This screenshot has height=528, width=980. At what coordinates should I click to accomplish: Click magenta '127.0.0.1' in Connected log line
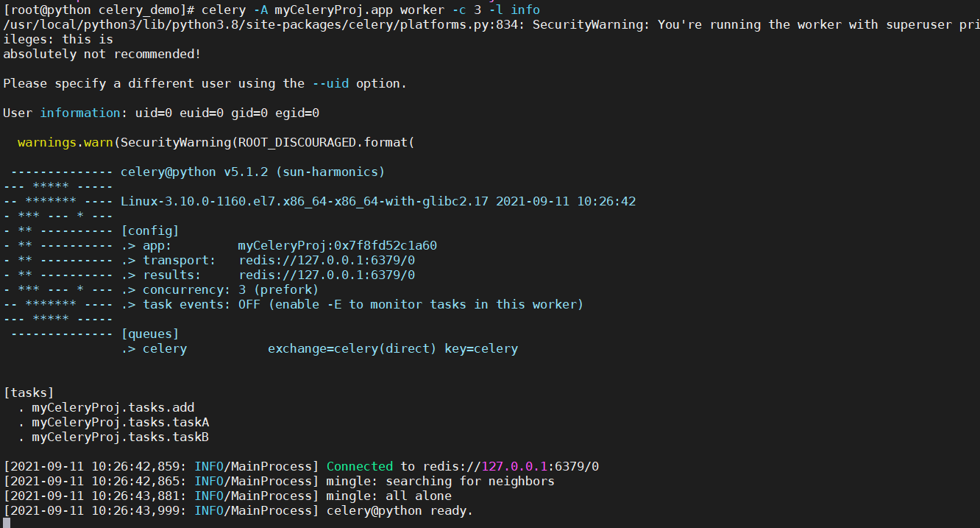[514, 467]
